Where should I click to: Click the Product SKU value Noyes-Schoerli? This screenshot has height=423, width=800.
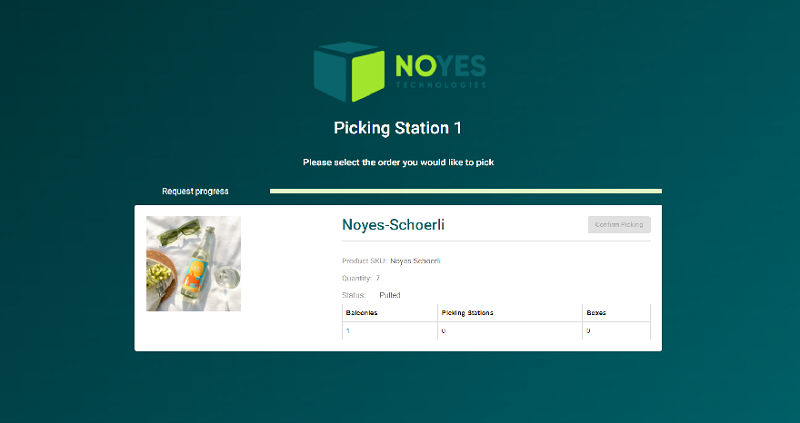tap(415, 261)
